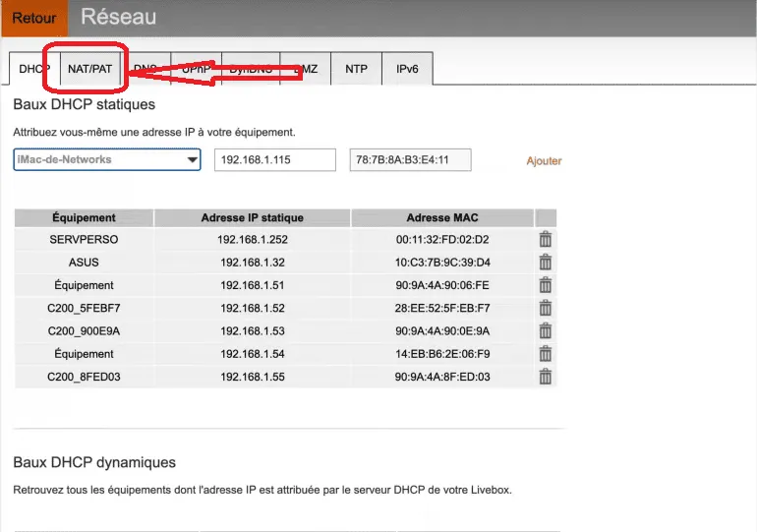Screen dimensions: 757x532
Task: Select the C200_5FEBF7 equipment cell
Action: [84, 308]
